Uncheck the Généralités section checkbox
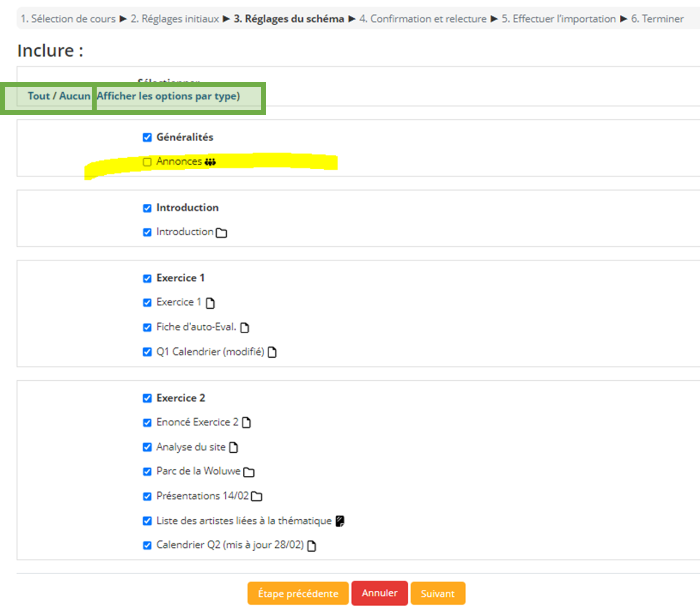 point(147,137)
